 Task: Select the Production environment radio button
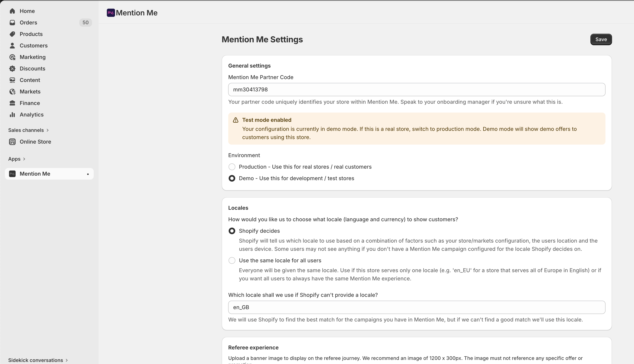pos(232,167)
